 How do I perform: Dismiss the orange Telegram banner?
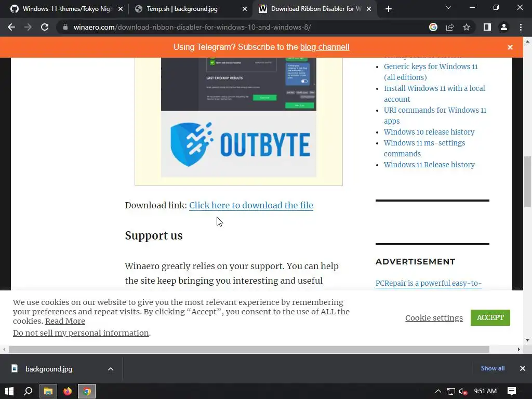pyautogui.click(x=510, y=47)
